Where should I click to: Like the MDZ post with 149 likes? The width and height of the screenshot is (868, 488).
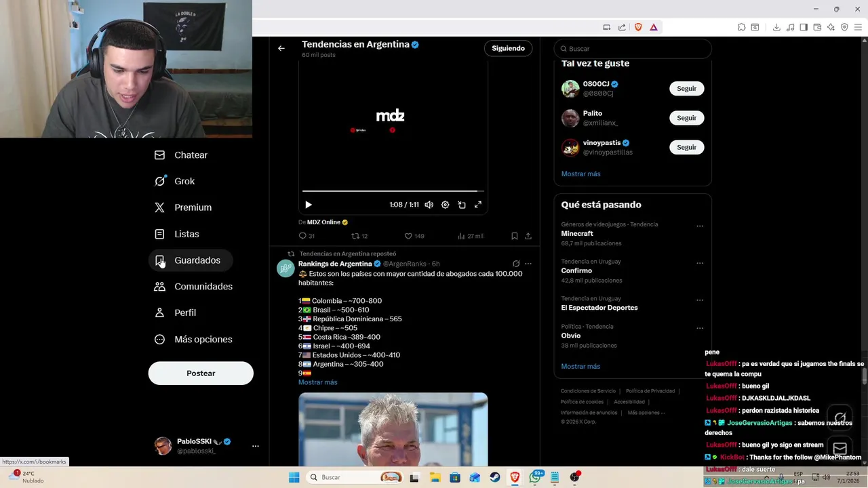[414, 236]
